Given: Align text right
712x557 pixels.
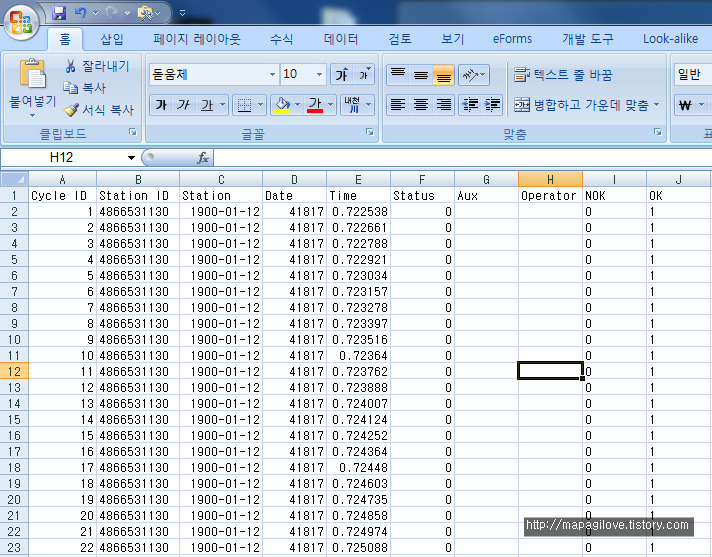Looking at the screenshot, I should 444,105.
